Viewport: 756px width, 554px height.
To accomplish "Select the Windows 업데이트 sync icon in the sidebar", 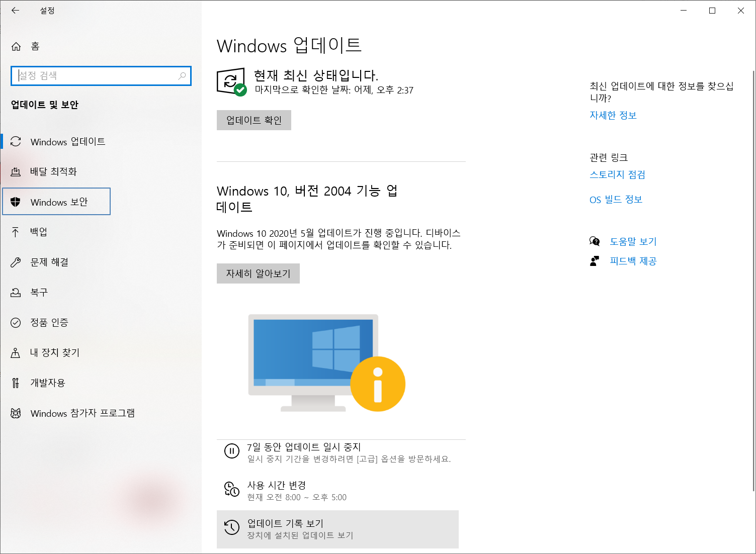I will coord(16,142).
